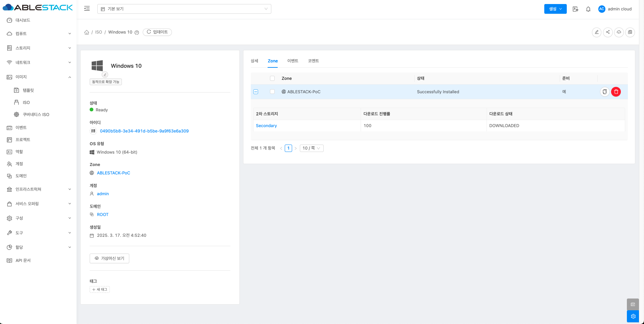Collapse the expanded ABLESTACK-PoC row
Viewport: 644px width, 324px height.
click(x=256, y=92)
